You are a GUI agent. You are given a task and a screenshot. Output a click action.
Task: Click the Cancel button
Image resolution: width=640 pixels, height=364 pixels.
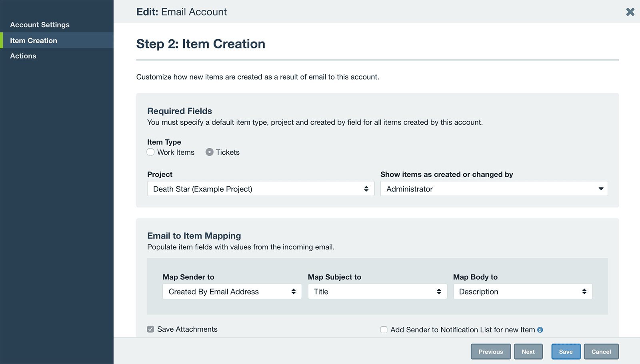pos(601,352)
